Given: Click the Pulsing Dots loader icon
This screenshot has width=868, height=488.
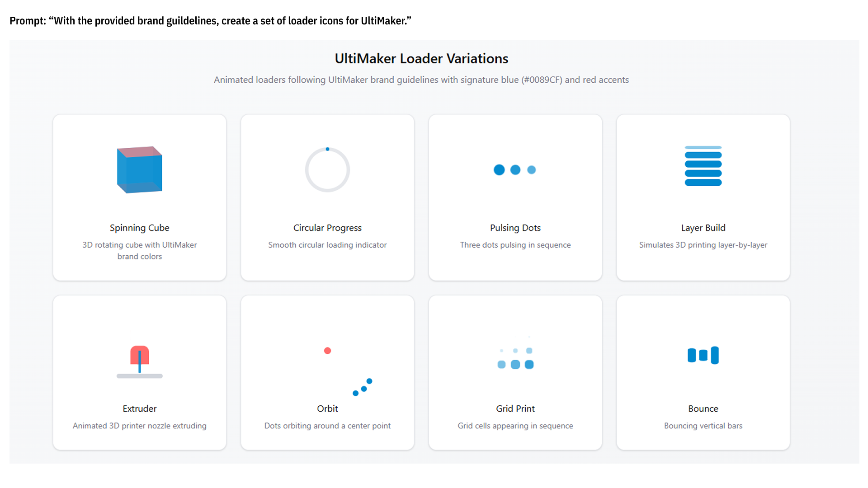Looking at the screenshot, I should tap(515, 170).
